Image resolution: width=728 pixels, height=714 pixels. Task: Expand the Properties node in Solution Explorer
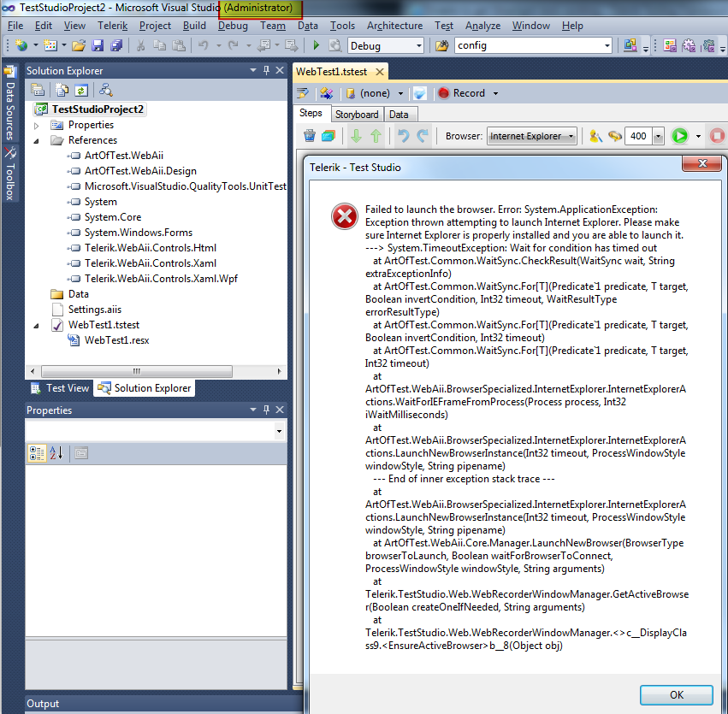point(37,125)
